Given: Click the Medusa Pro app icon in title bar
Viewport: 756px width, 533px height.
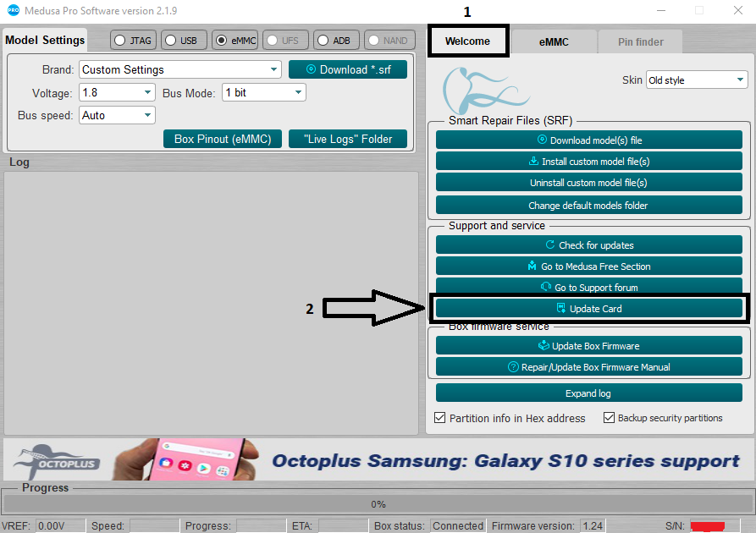Looking at the screenshot, I should coord(14,10).
